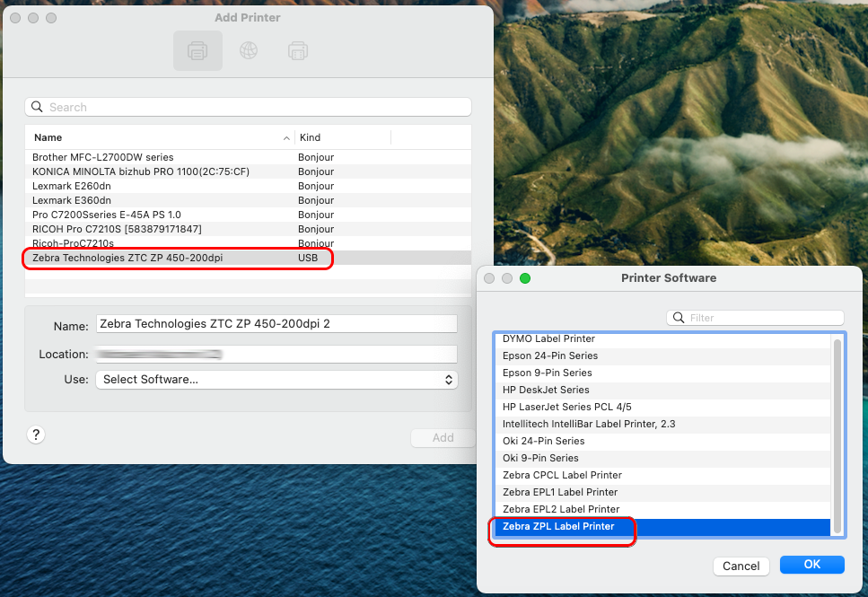
Task: Switch to the IP printer globe tab
Action: (x=249, y=51)
